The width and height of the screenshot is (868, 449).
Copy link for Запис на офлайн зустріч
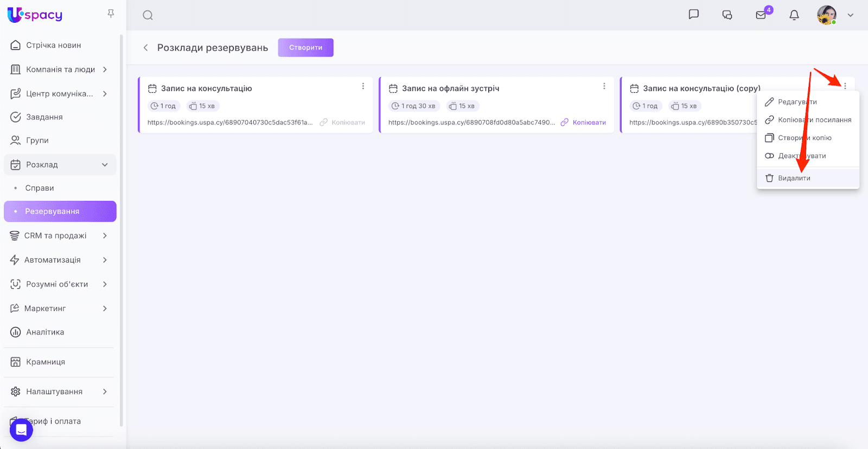[x=583, y=123]
